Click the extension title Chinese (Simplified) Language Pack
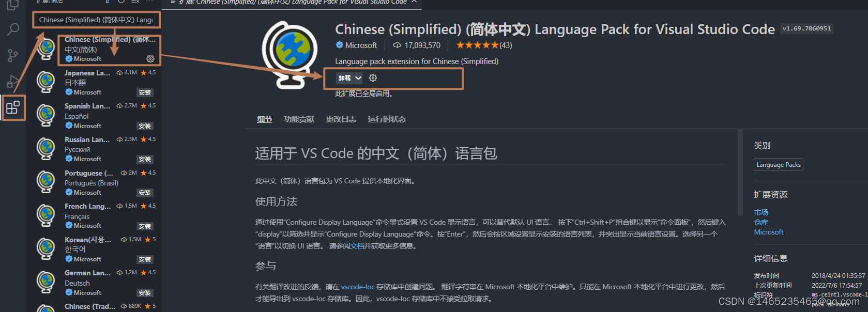This screenshot has width=868, height=312. (x=555, y=29)
